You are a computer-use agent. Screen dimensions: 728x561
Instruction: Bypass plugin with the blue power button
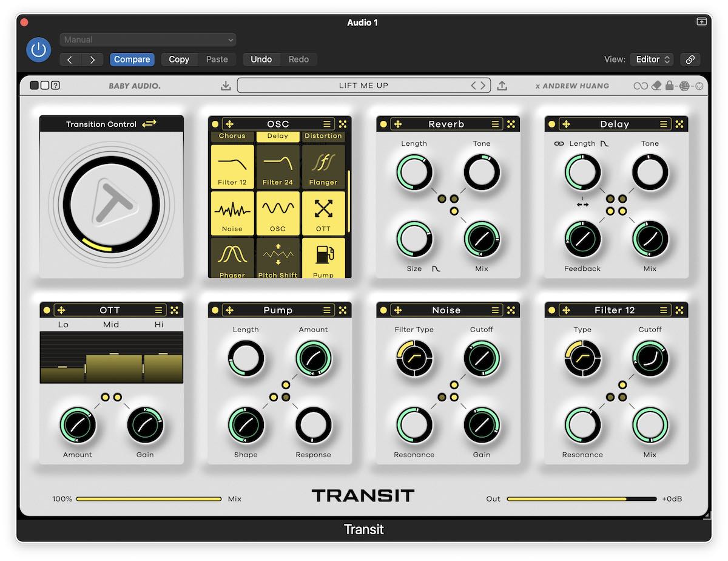point(39,50)
